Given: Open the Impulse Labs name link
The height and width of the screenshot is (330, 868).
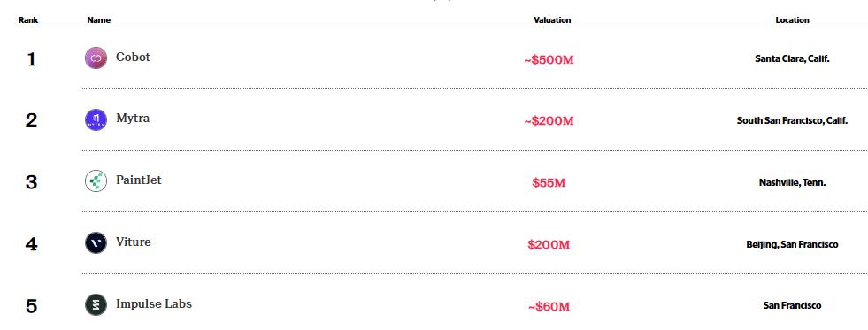Looking at the screenshot, I should click(x=154, y=304).
